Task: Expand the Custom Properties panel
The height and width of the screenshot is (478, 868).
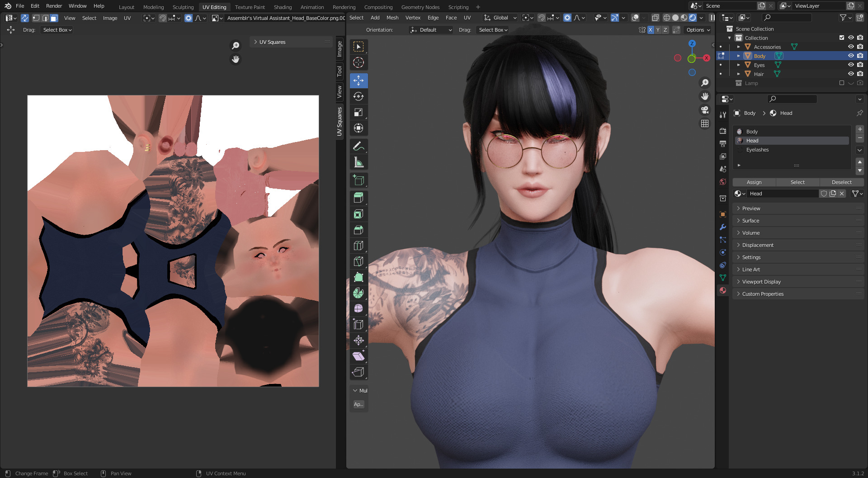Action: (x=798, y=294)
